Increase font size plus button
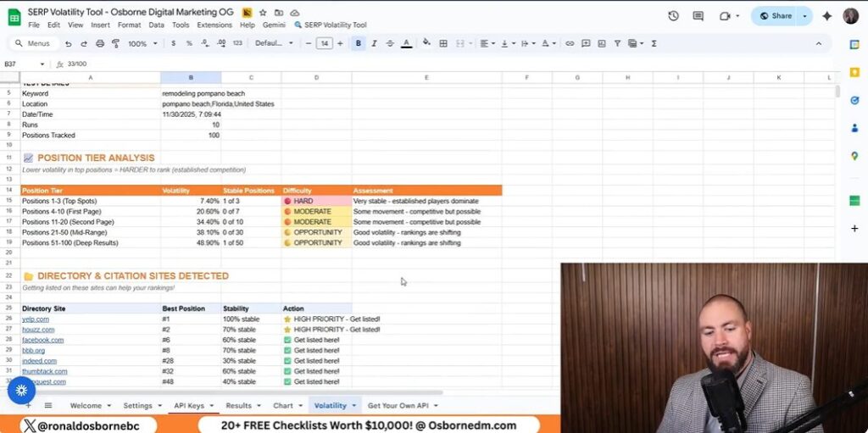 [x=340, y=43]
